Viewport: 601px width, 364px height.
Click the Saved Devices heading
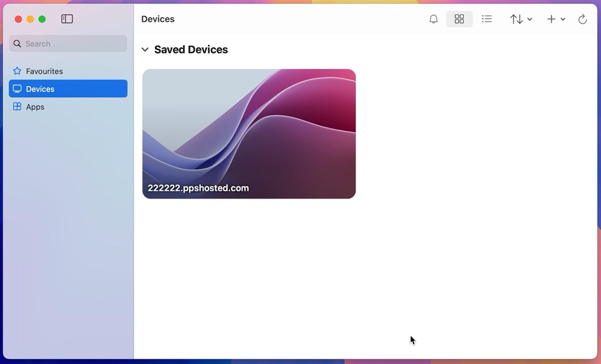(x=191, y=50)
